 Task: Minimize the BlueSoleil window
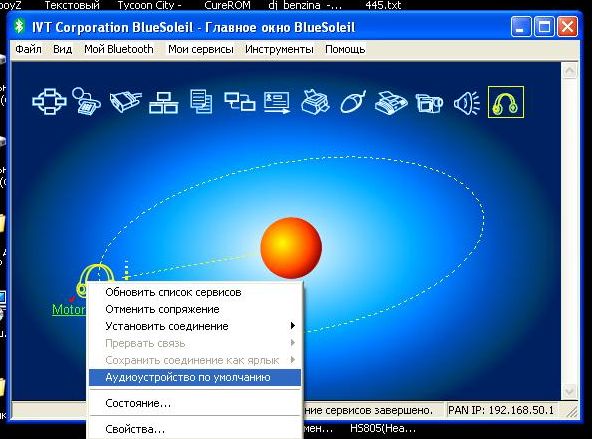tap(521, 27)
